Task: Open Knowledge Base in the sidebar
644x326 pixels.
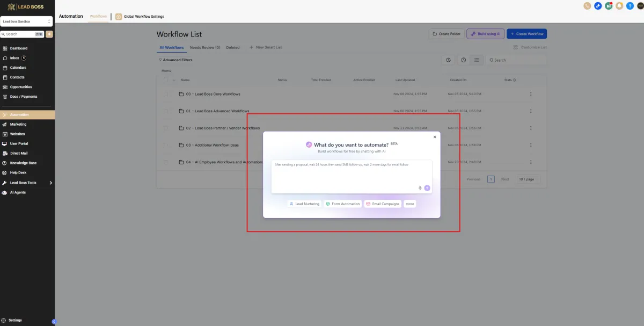Action: tap(23, 163)
